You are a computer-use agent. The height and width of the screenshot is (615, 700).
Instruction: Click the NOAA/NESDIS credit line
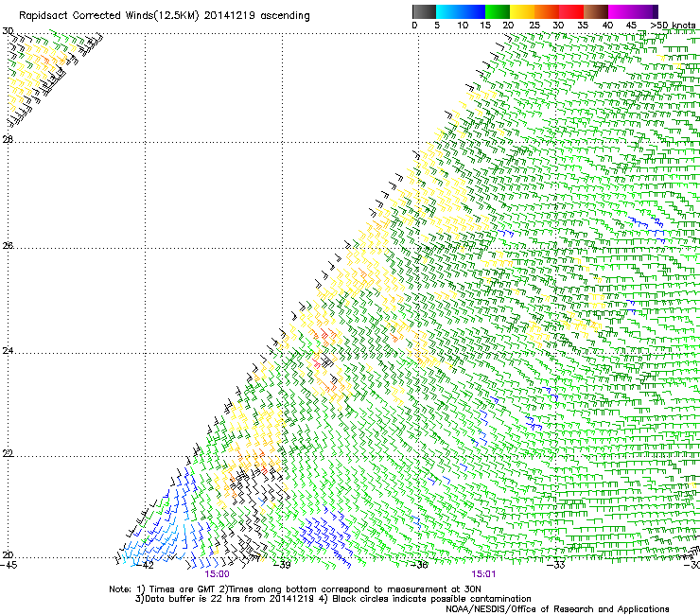tap(557, 609)
